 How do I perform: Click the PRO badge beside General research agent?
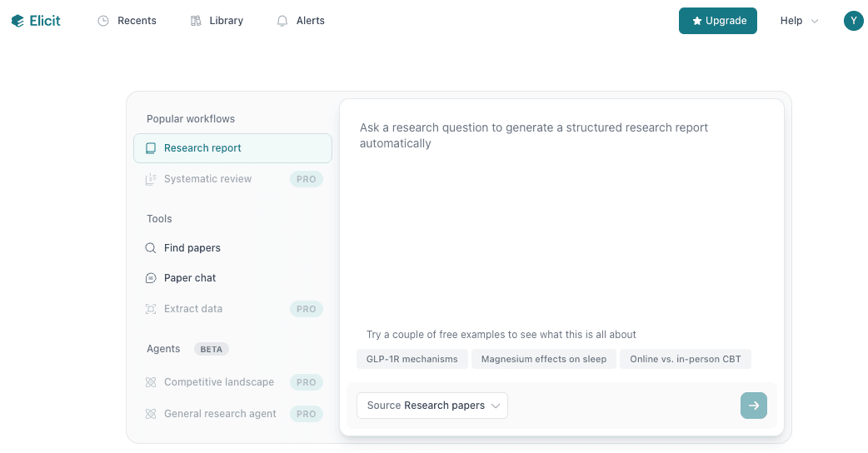coord(306,414)
